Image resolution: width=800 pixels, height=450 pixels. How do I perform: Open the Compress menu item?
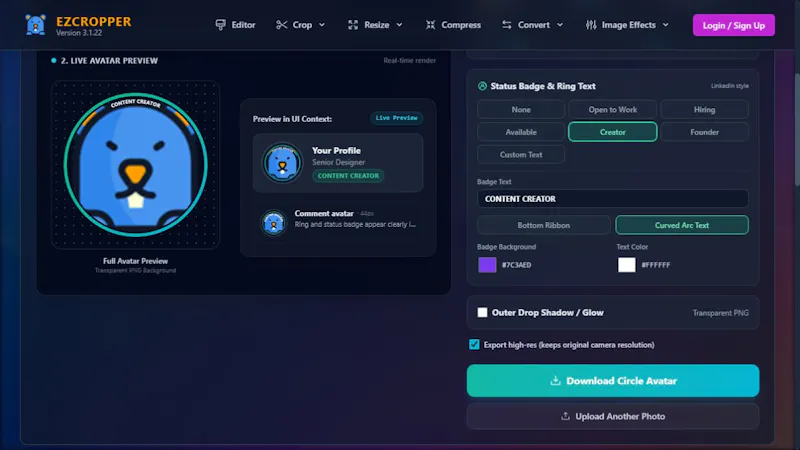(453, 25)
